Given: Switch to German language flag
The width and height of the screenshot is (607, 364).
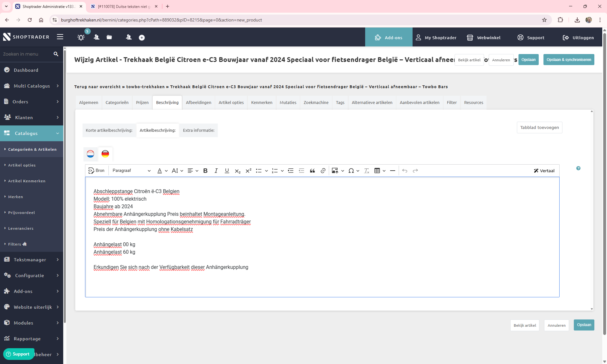Looking at the screenshot, I should [105, 154].
